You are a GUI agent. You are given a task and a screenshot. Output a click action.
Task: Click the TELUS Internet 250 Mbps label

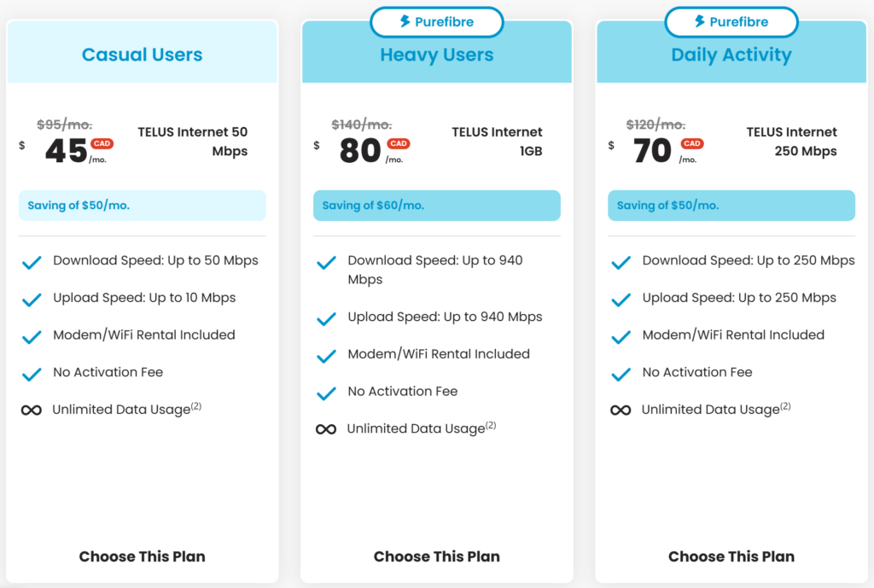pyautogui.click(x=792, y=142)
